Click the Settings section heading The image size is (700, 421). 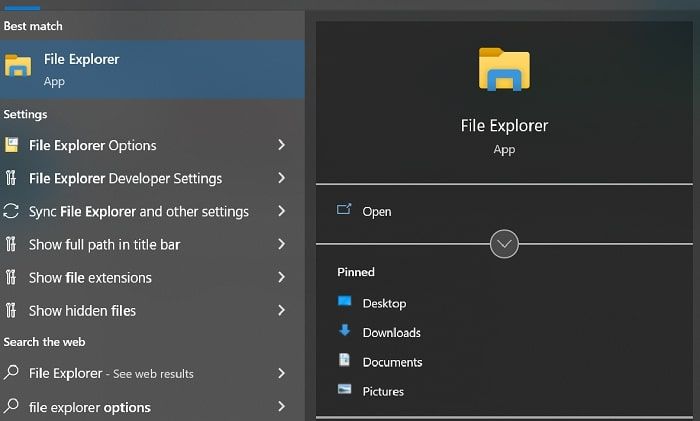coord(25,114)
